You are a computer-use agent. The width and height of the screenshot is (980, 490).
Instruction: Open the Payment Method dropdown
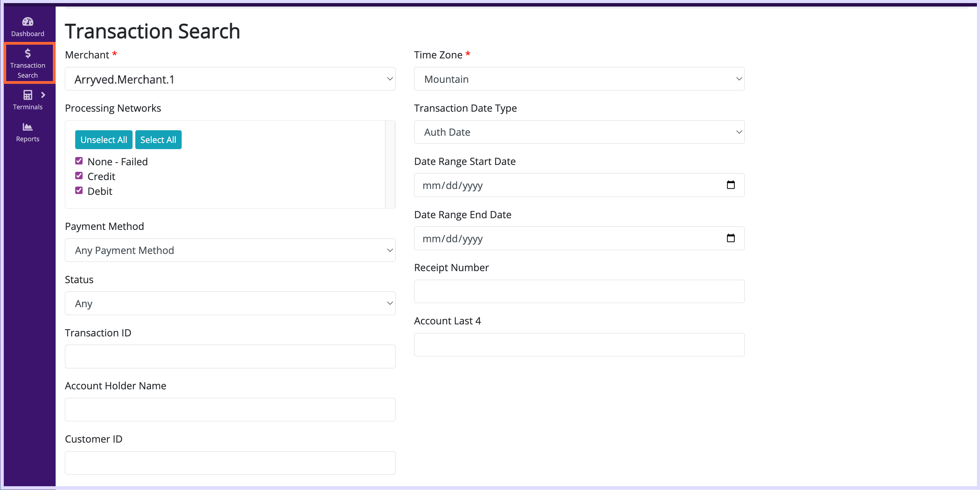230,250
